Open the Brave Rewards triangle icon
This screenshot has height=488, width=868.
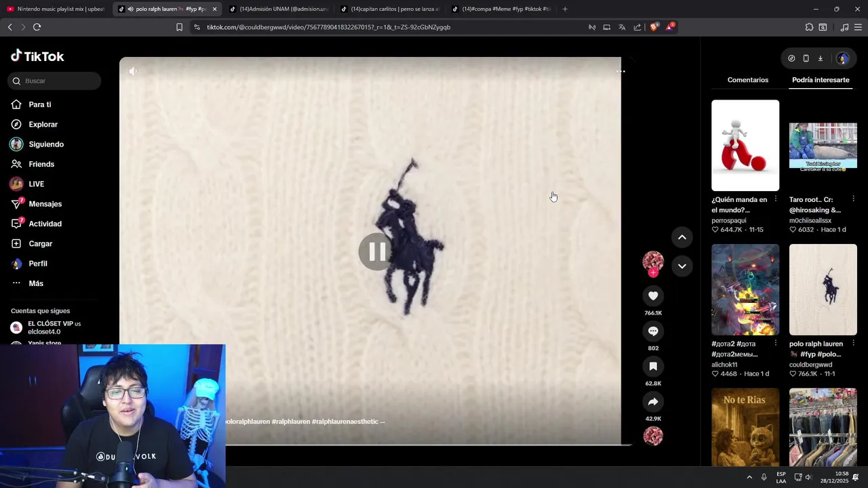point(670,26)
